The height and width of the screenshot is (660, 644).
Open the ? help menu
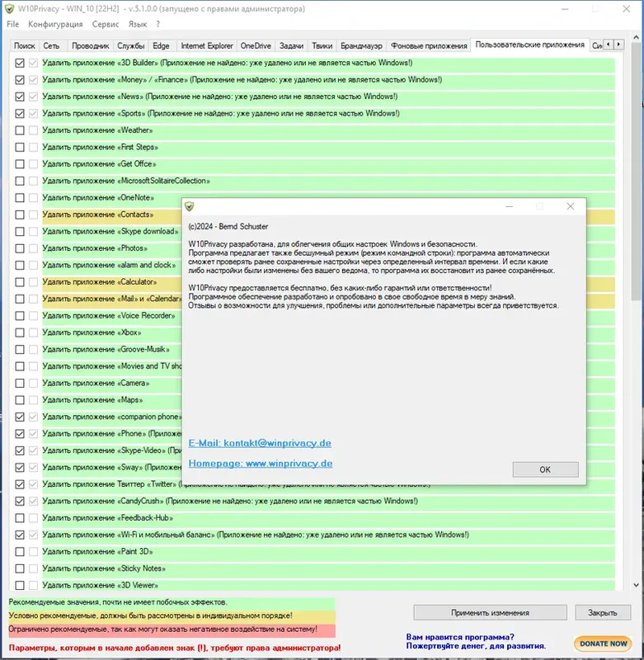[157, 25]
